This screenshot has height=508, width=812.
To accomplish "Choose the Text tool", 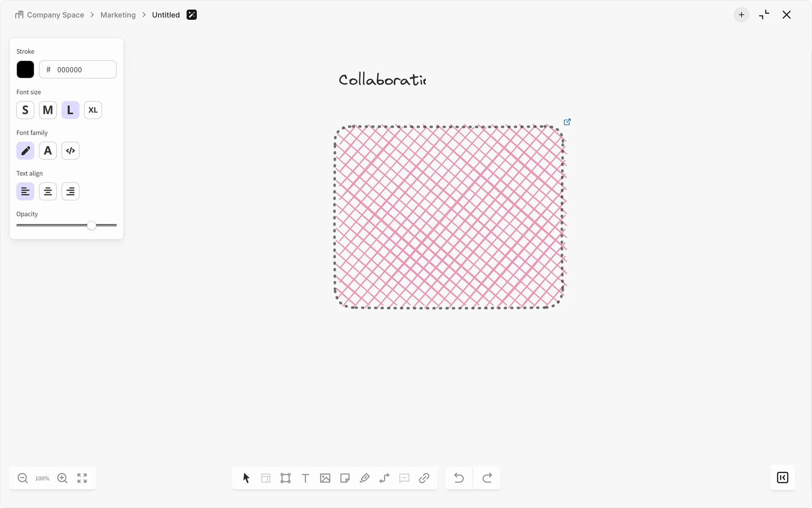I will coord(305,478).
